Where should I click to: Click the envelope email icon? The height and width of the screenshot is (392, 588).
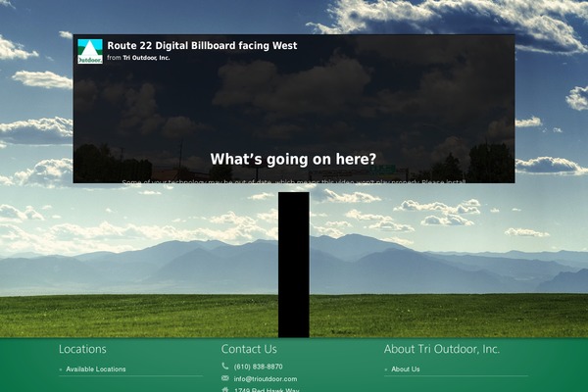[225, 378]
